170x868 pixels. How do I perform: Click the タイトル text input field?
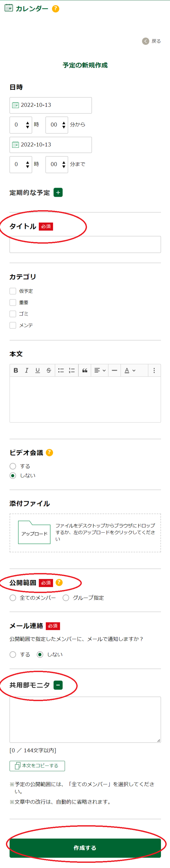(x=85, y=244)
